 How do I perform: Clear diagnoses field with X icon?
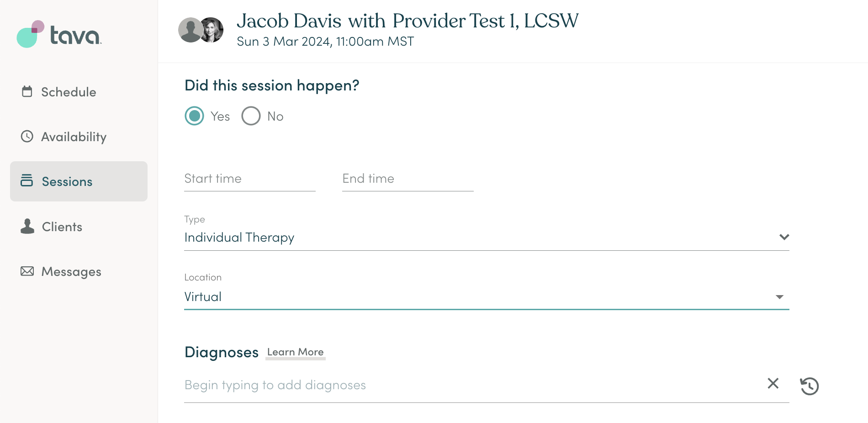click(x=773, y=383)
